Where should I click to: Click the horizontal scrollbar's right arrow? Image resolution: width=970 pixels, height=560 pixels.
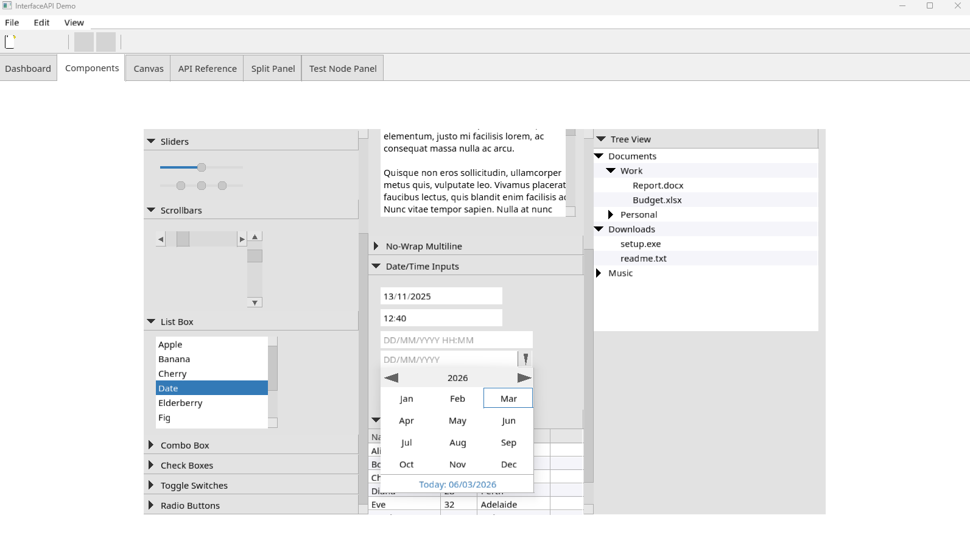pyautogui.click(x=242, y=239)
